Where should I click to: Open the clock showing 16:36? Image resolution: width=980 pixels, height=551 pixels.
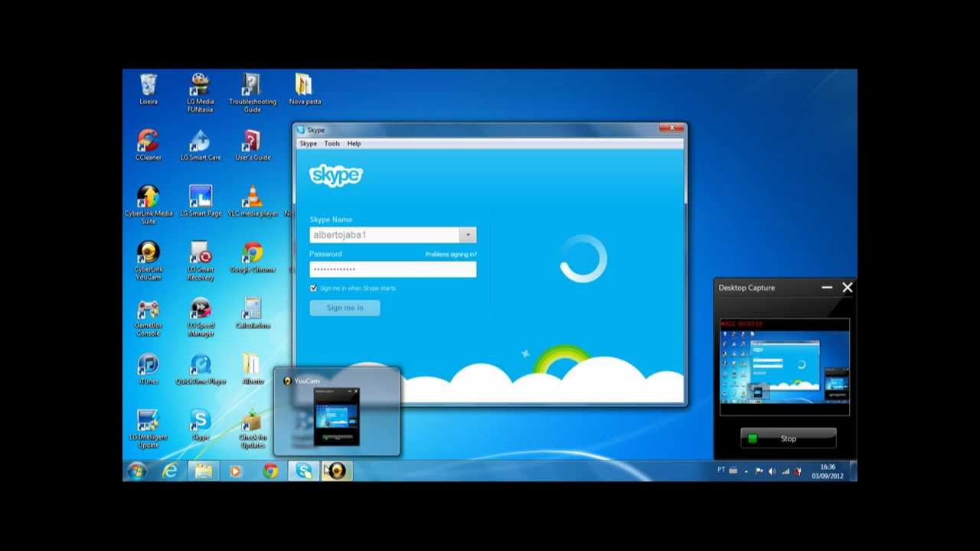(x=828, y=471)
